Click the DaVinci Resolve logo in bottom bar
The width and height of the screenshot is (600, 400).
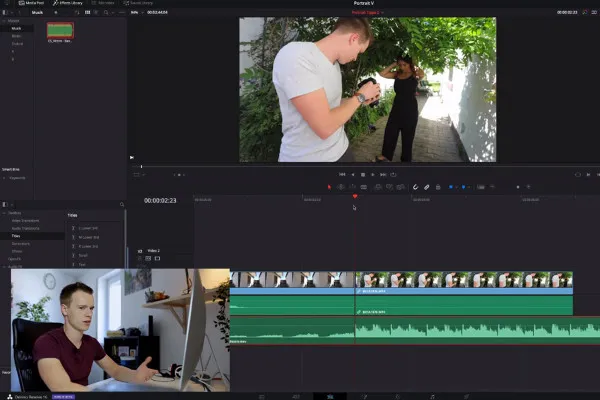[10, 397]
